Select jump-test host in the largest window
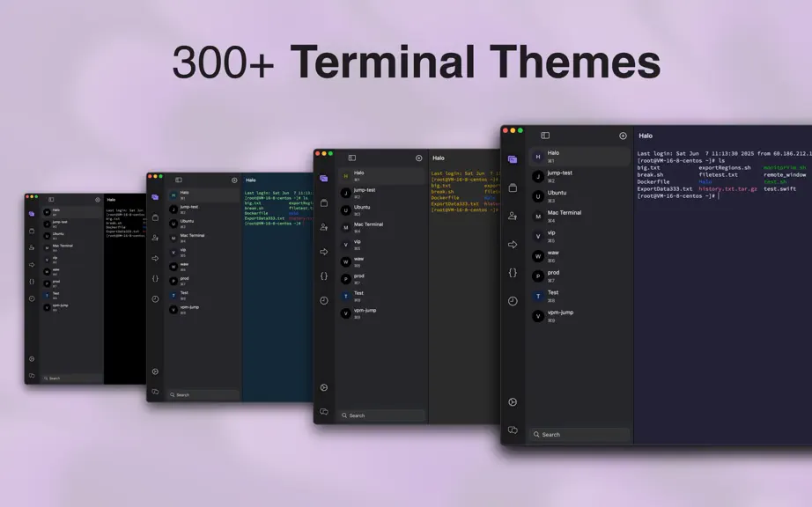812x507 pixels. [579, 176]
